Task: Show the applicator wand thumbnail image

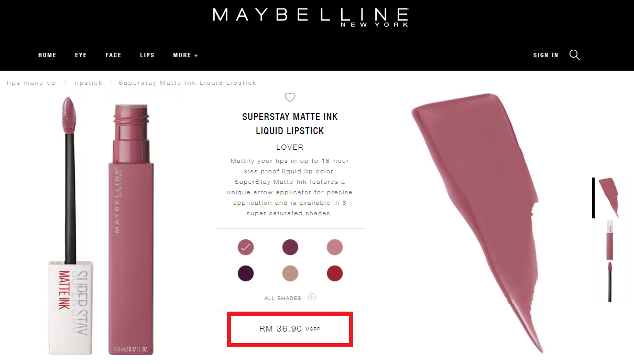Action: [609, 282]
